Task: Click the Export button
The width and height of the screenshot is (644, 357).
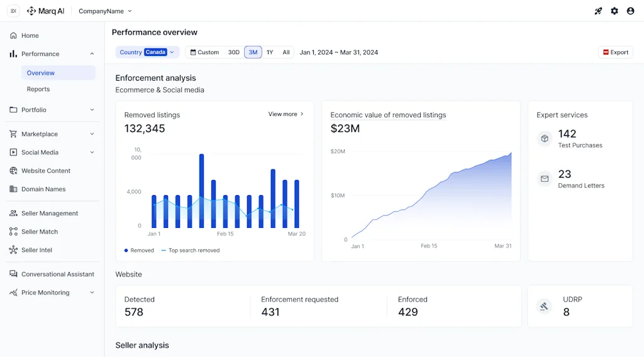Action: tap(615, 52)
